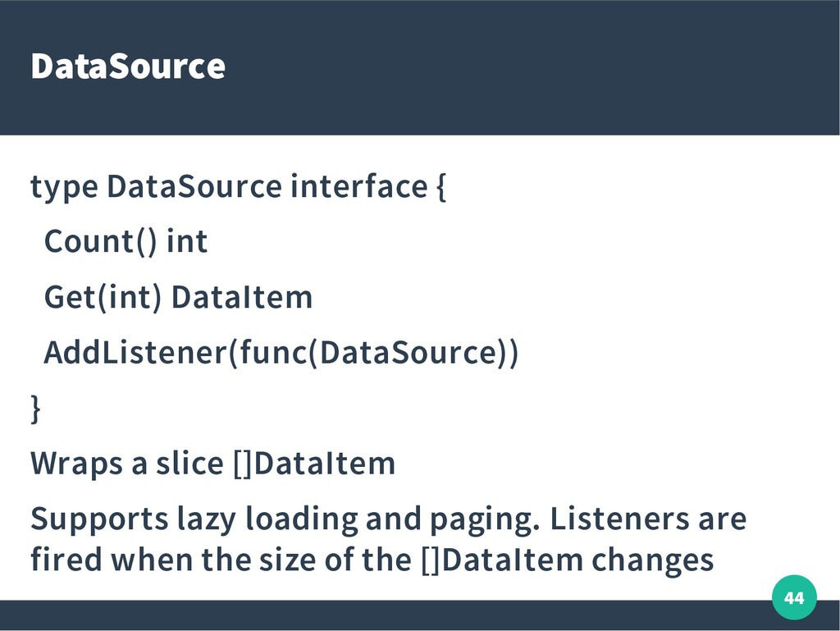Click the dark header banner area
Viewport: 840px width, 631px height.
[x=420, y=67]
